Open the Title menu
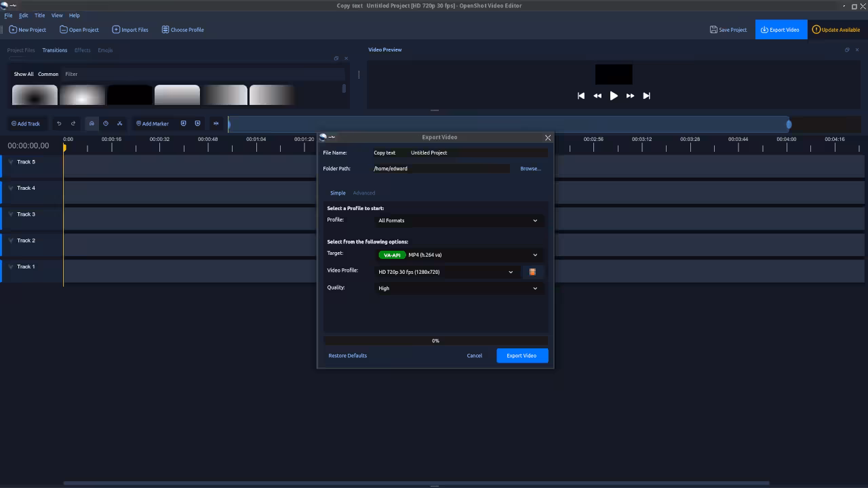 [x=40, y=15]
